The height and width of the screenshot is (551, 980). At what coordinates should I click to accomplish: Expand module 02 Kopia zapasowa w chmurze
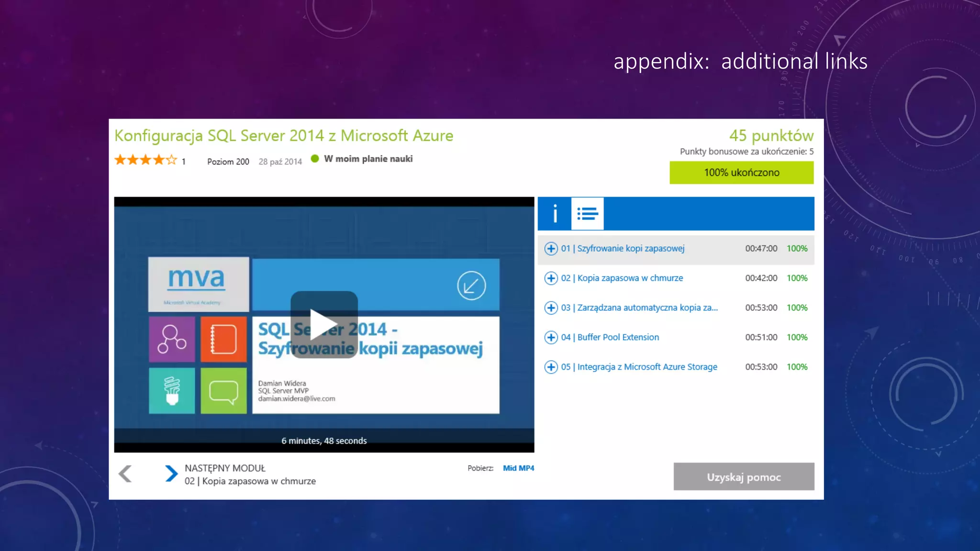tap(551, 278)
